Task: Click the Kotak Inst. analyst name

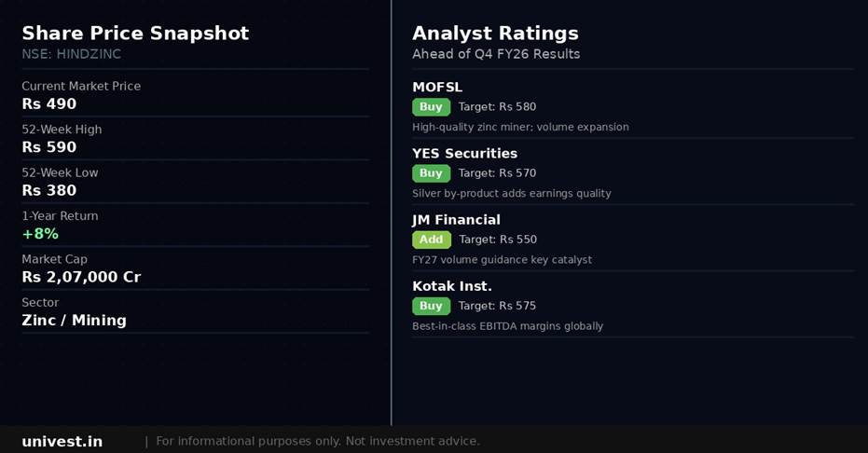Action: [x=452, y=285]
